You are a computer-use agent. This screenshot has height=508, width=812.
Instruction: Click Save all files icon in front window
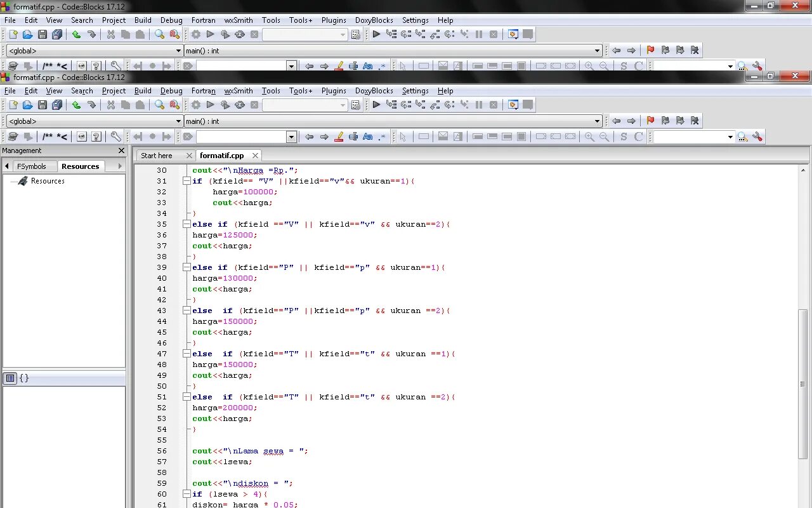coord(57,105)
